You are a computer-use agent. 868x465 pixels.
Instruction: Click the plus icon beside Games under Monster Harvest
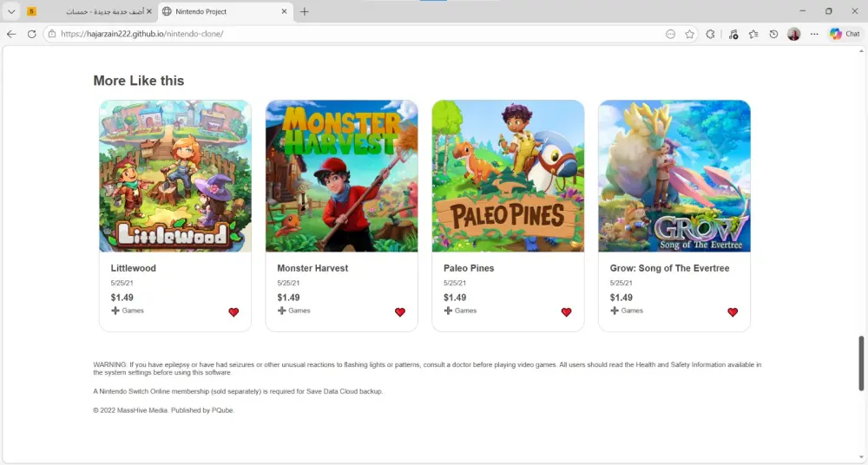click(x=282, y=311)
